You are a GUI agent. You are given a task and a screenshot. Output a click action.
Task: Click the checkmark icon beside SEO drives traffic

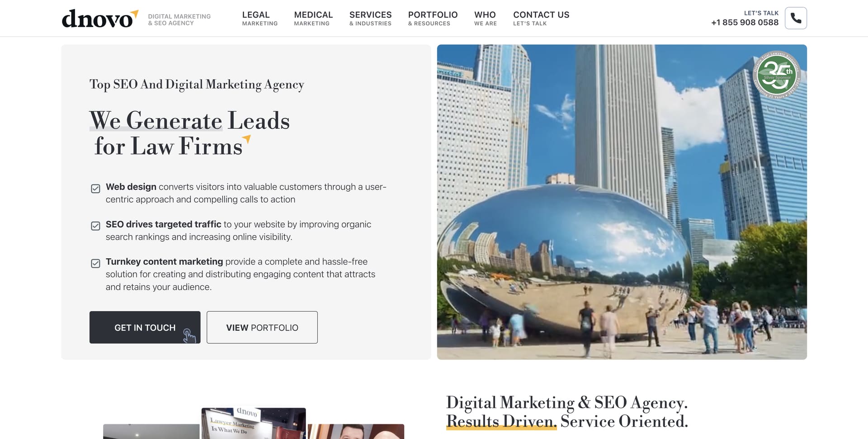(x=95, y=226)
